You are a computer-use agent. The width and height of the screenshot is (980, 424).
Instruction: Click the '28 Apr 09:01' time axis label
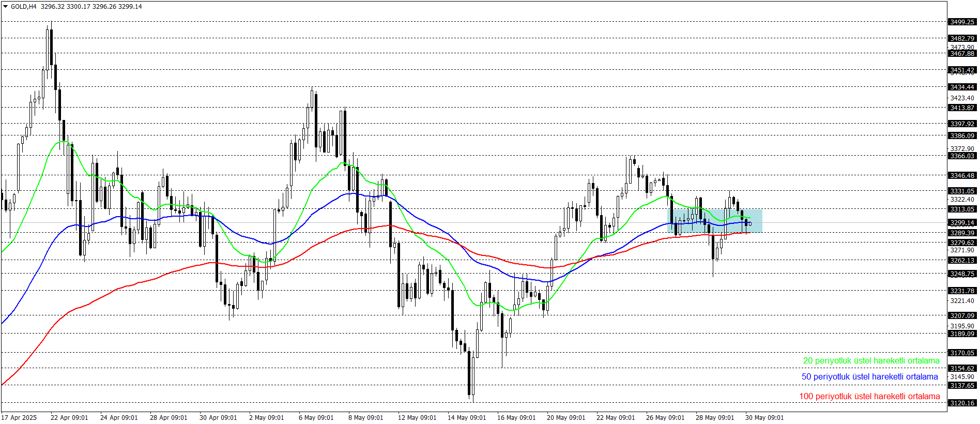tap(169, 418)
